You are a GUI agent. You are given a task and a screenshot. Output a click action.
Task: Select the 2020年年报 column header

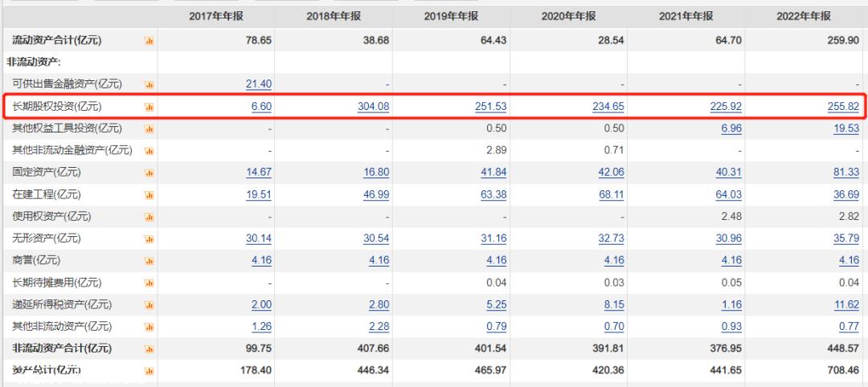[568, 17]
